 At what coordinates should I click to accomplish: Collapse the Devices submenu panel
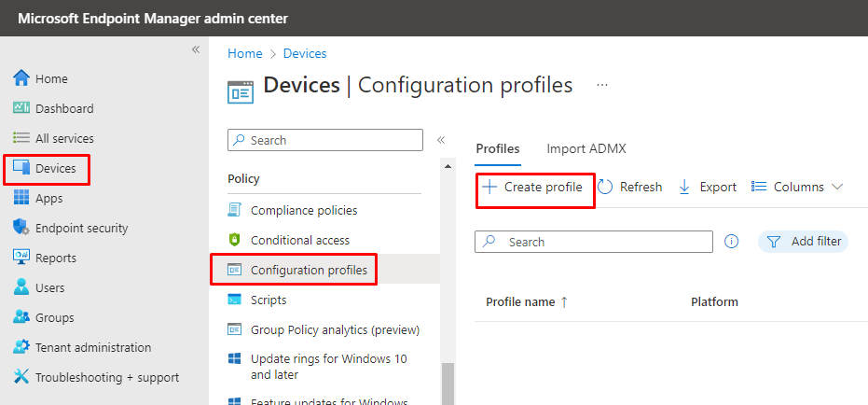441,140
